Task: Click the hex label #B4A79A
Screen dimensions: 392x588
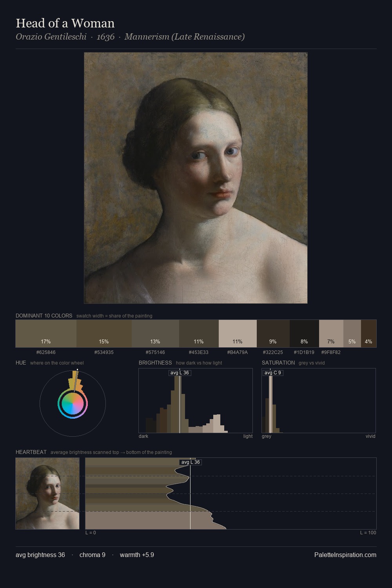Action: tap(238, 352)
